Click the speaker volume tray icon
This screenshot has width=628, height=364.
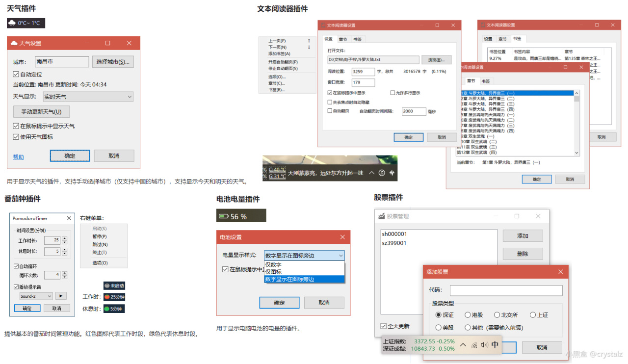(x=484, y=345)
